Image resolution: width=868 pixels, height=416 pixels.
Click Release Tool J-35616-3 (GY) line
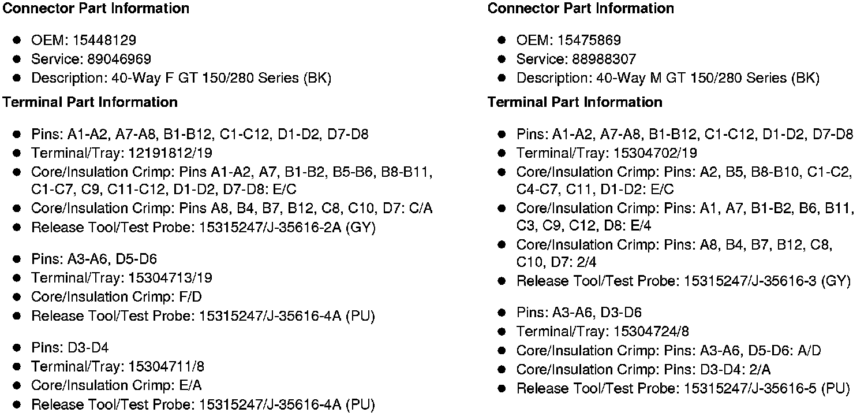click(683, 281)
